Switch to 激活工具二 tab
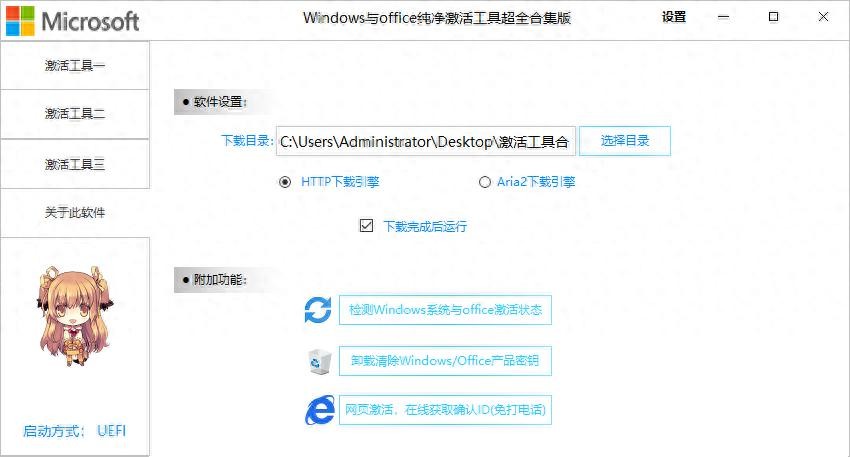This screenshot has width=850, height=457. 75,114
